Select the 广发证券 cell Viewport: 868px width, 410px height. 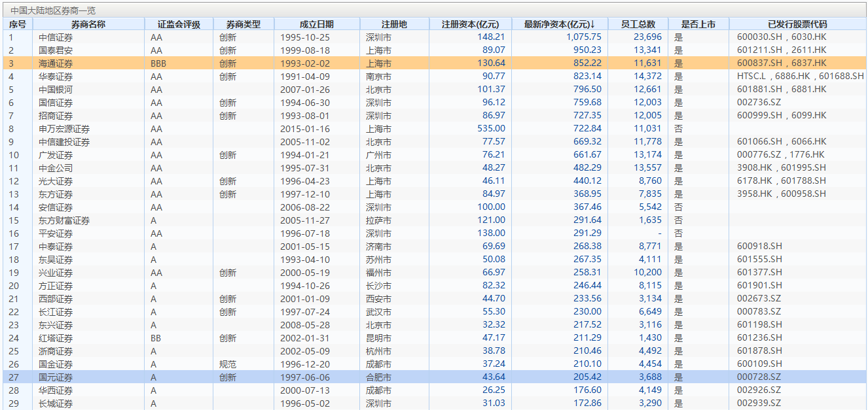point(56,155)
